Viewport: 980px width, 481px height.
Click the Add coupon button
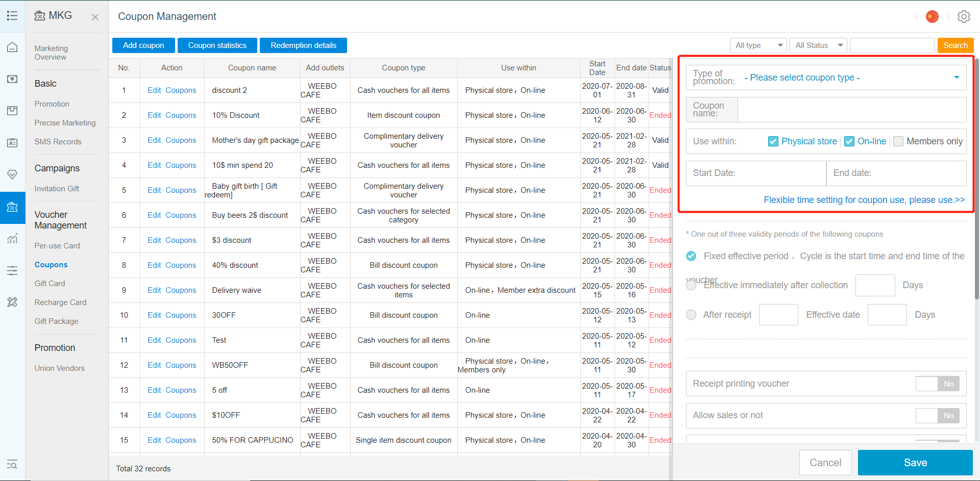(x=143, y=45)
